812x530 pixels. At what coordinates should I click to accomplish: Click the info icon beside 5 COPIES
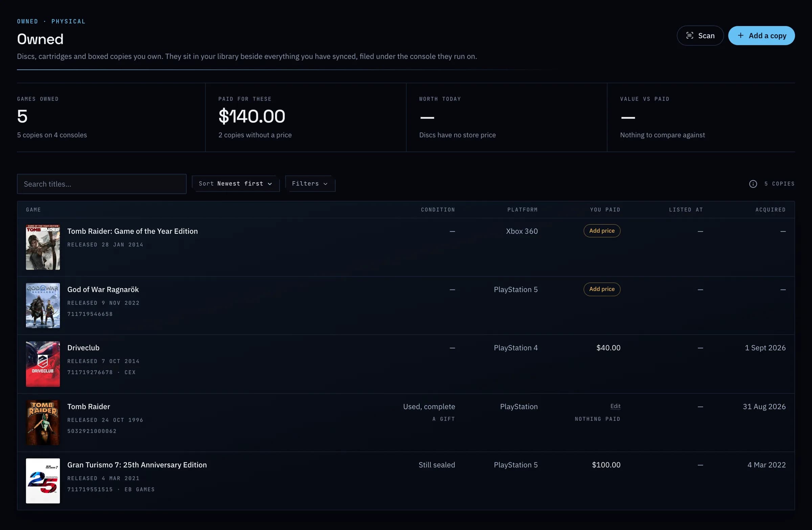click(753, 184)
